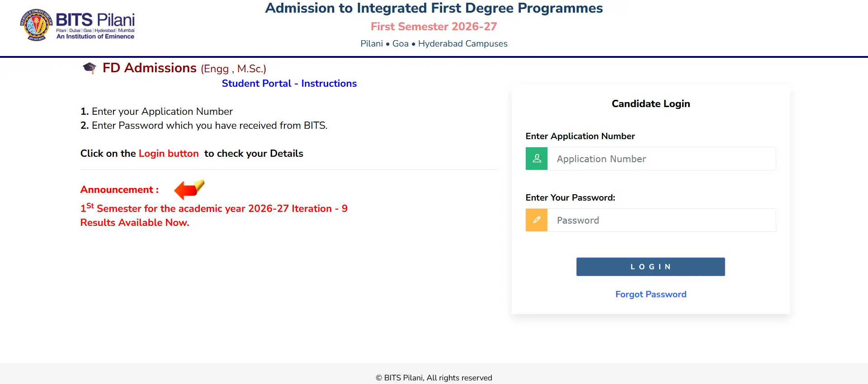Focus the Application Number input field
The height and width of the screenshot is (384, 868).
click(662, 159)
